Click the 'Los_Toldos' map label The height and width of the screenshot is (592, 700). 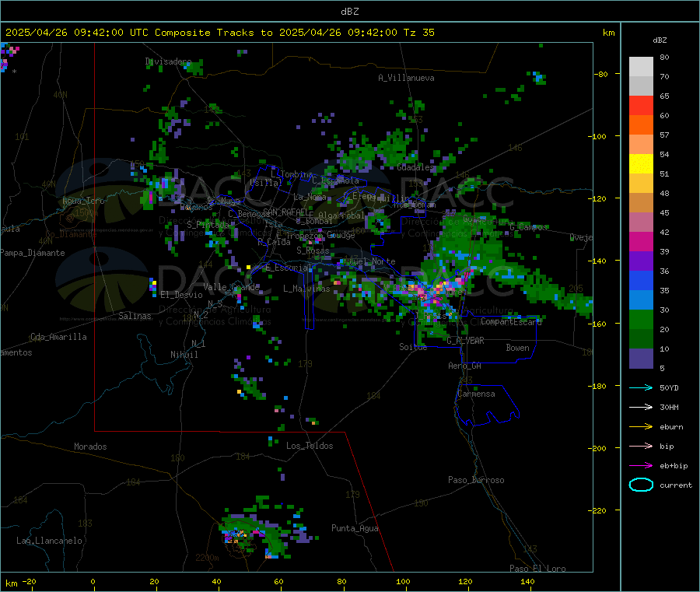coord(310,446)
